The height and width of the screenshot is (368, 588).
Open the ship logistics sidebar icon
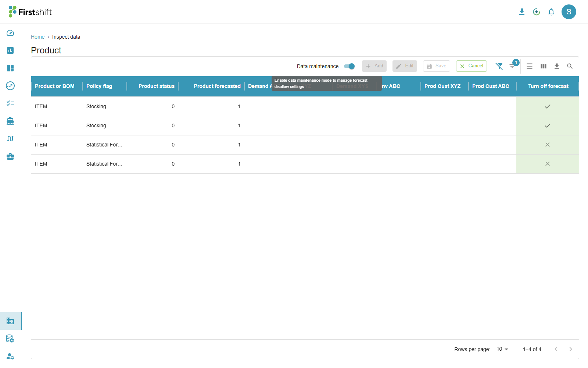pos(10,121)
